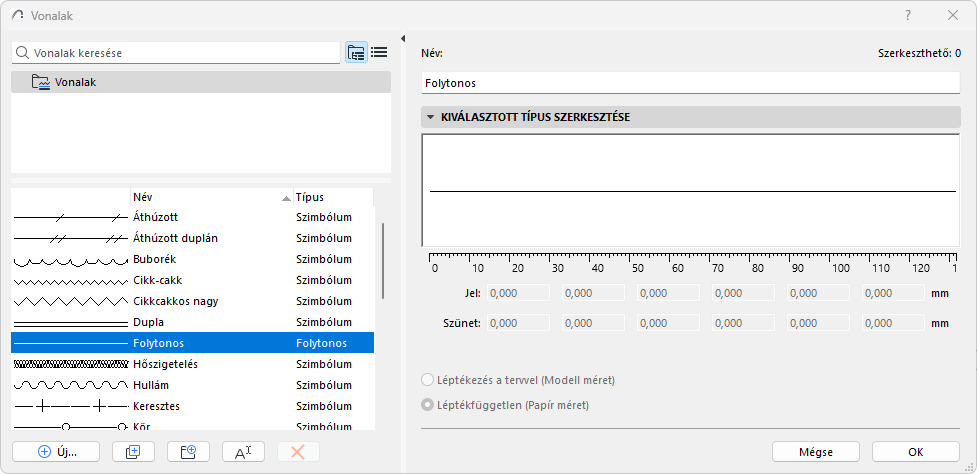Collapse left panel with small arrow
Viewport: 977px width, 474px height.
403,39
